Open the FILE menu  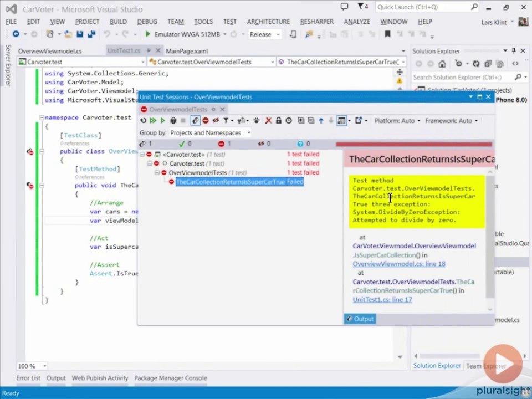[11, 22]
